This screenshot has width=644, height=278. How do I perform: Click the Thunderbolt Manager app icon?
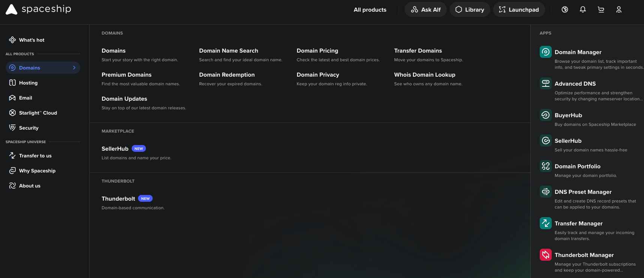click(545, 255)
